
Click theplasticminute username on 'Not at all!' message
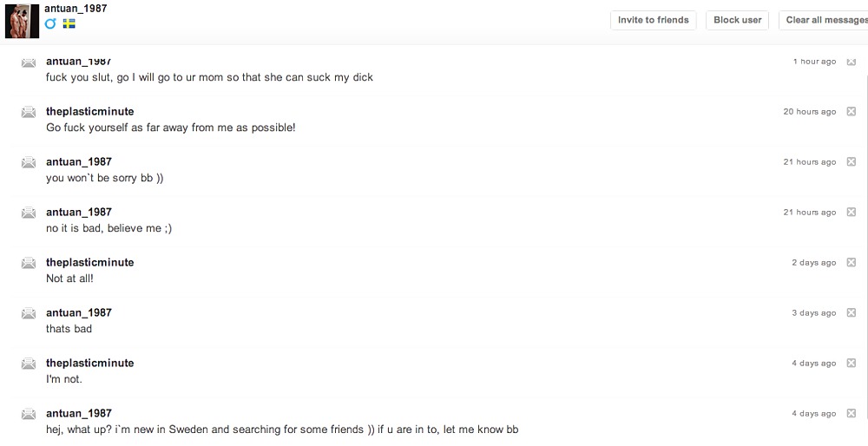coord(89,262)
